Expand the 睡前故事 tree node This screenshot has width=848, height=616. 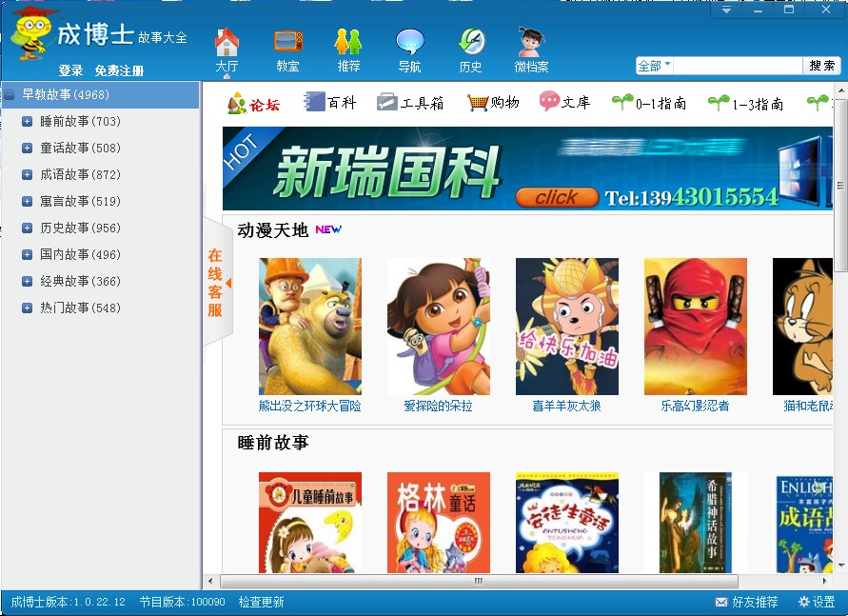click(27, 122)
